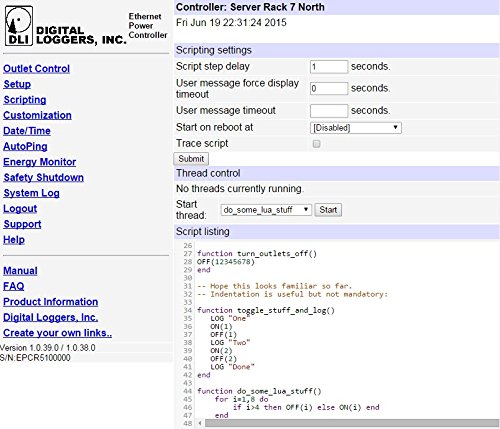Go to the Scripting menu link
The image size is (500, 429).
25,100
